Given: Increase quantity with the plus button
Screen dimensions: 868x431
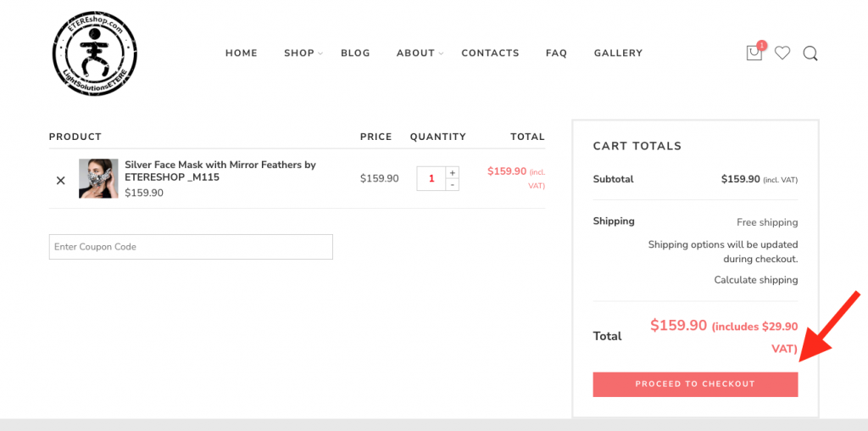Looking at the screenshot, I should [x=453, y=173].
